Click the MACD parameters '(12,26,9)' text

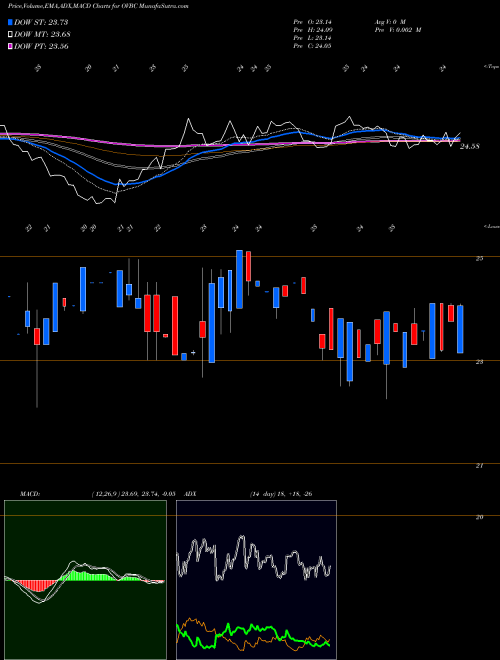pos(105,494)
